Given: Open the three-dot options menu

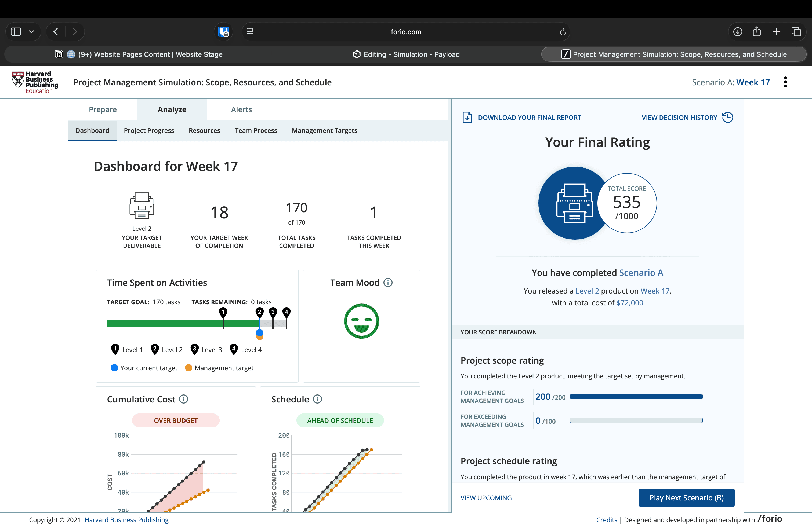Looking at the screenshot, I should [785, 82].
